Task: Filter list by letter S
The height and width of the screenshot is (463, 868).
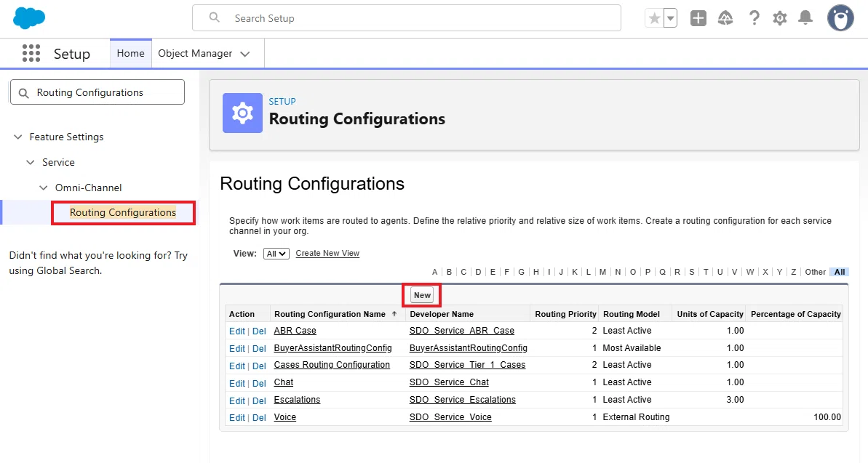Action: [x=691, y=272]
